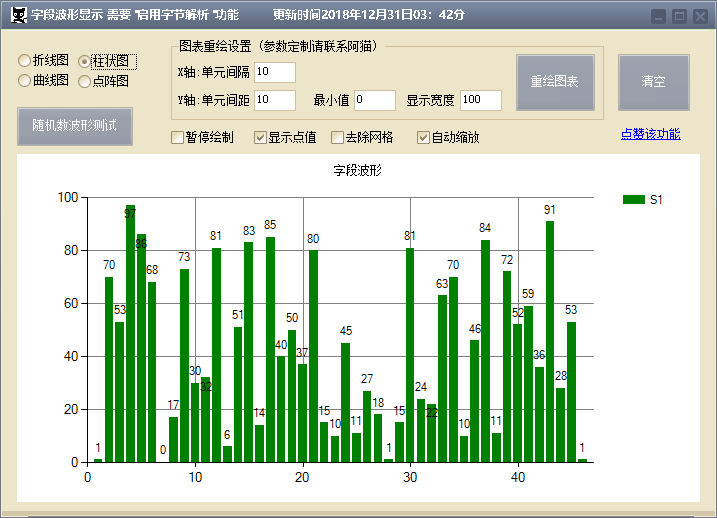The height and width of the screenshot is (518, 717).
Task: Click the green S1 legend swatch
Action: click(633, 199)
